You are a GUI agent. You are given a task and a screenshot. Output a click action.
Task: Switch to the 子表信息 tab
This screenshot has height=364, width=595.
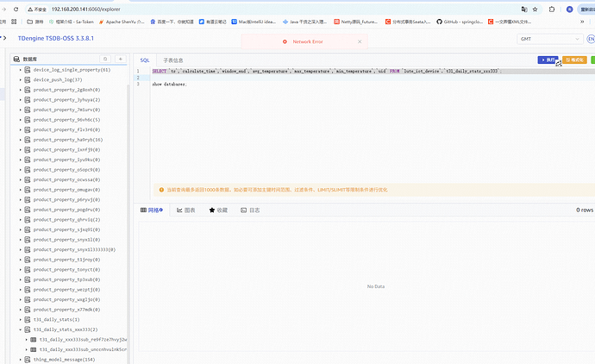173,60
